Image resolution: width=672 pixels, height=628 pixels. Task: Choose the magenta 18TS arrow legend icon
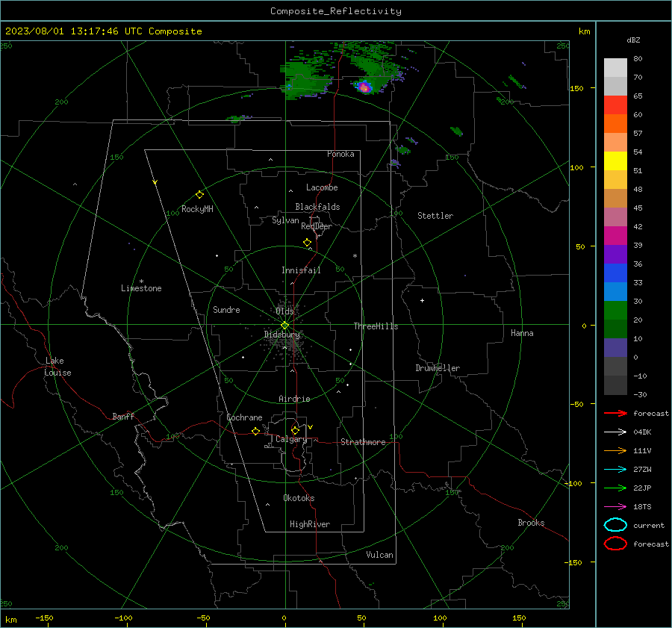pyautogui.click(x=615, y=507)
